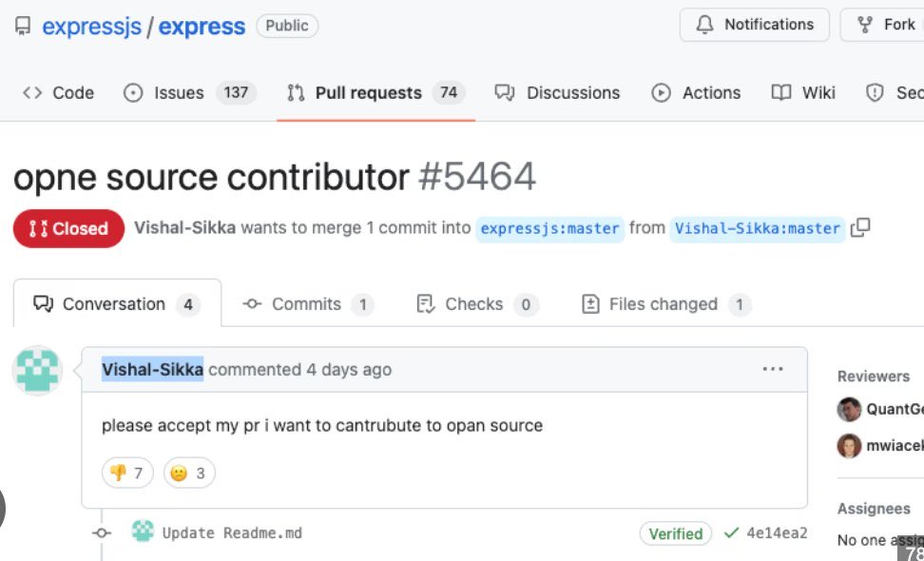Click the "opne source contributor" PR title
Screen dimensions: 924x561
coord(211,177)
